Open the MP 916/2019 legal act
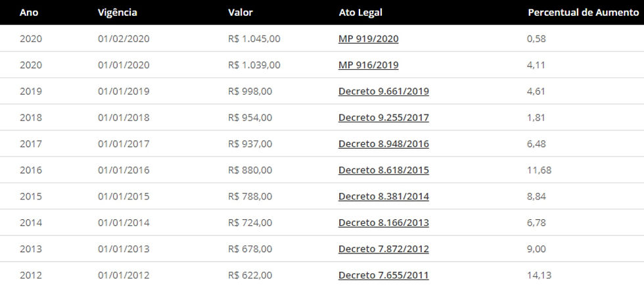 368,65
